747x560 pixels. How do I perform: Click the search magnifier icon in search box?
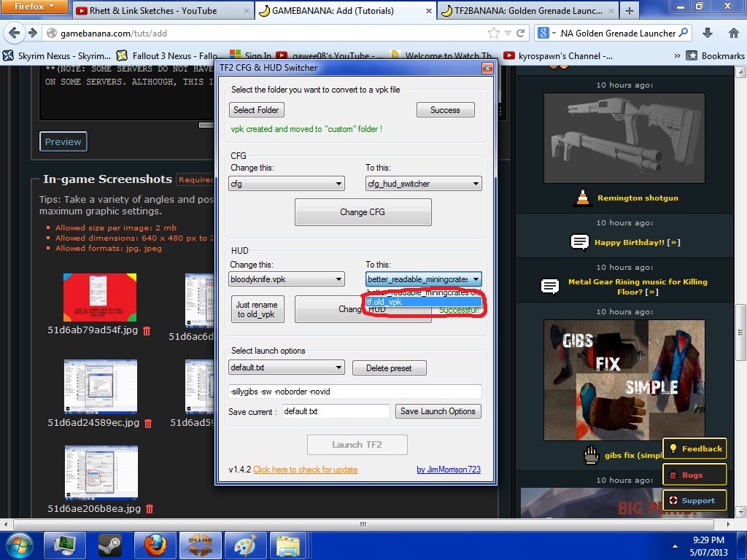[683, 33]
